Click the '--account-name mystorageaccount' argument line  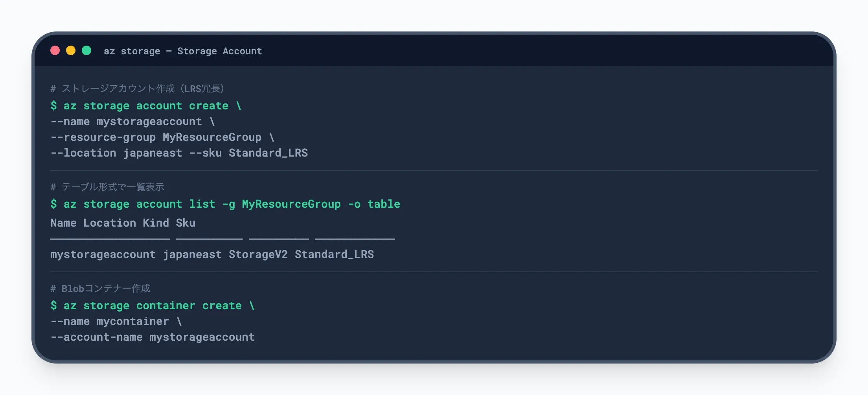coord(153,337)
